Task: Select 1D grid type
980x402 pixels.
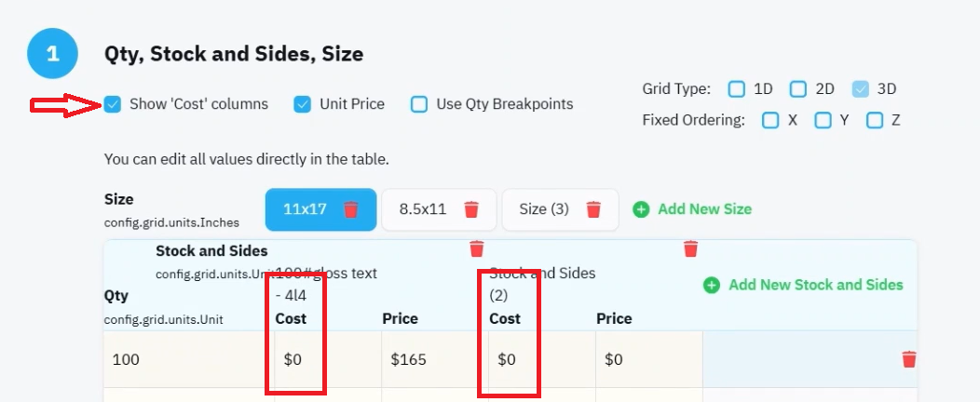Action: 737,89
